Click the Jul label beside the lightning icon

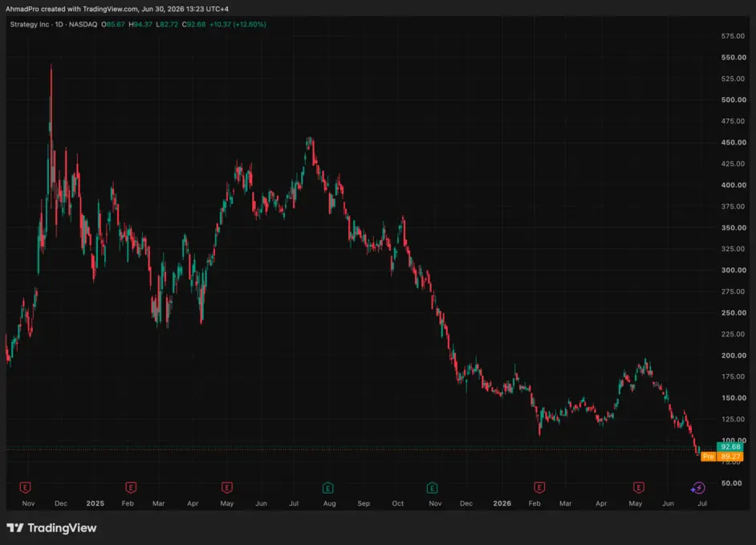coord(702,503)
